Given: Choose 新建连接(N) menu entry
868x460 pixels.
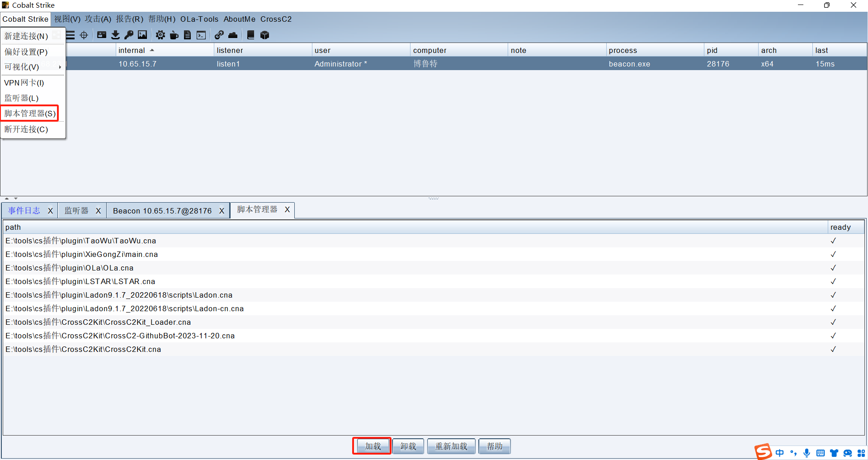Looking at the screenshot, I should [x=33, y=36].
